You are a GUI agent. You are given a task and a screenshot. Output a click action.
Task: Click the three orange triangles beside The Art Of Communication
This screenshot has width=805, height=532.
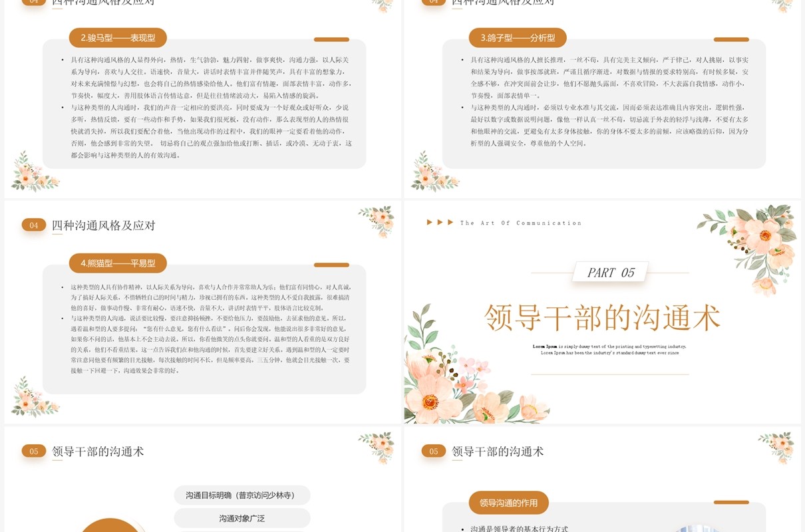click(x=440, y=223)
